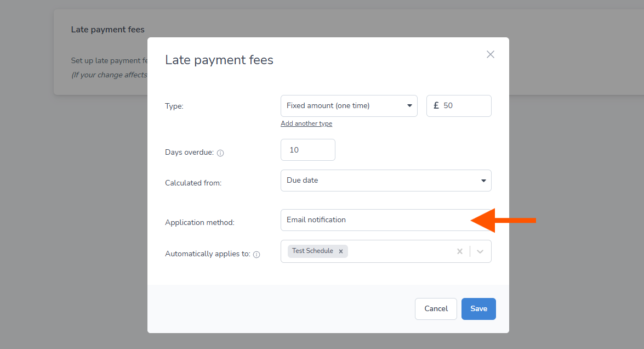Focus the fee amount field showing 50
Image resolution: width=644 pixels, height=349 pixels.
[463, 106]
